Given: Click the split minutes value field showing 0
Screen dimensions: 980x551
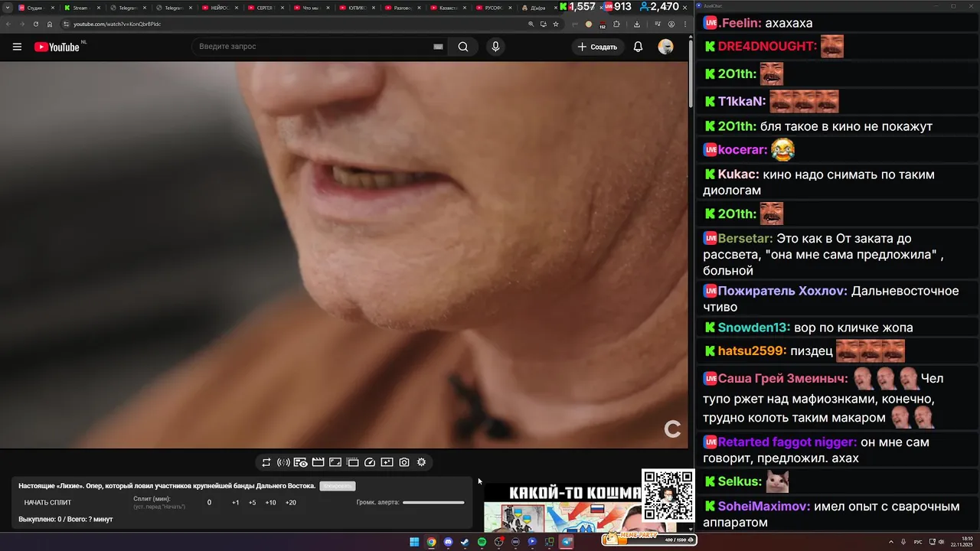Looking at the screenshot, I should coord(209,503).
